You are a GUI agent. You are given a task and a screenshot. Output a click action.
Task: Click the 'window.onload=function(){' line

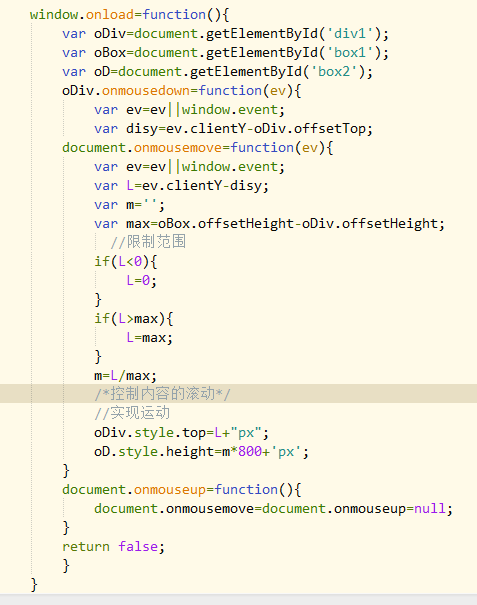[130, 15]
